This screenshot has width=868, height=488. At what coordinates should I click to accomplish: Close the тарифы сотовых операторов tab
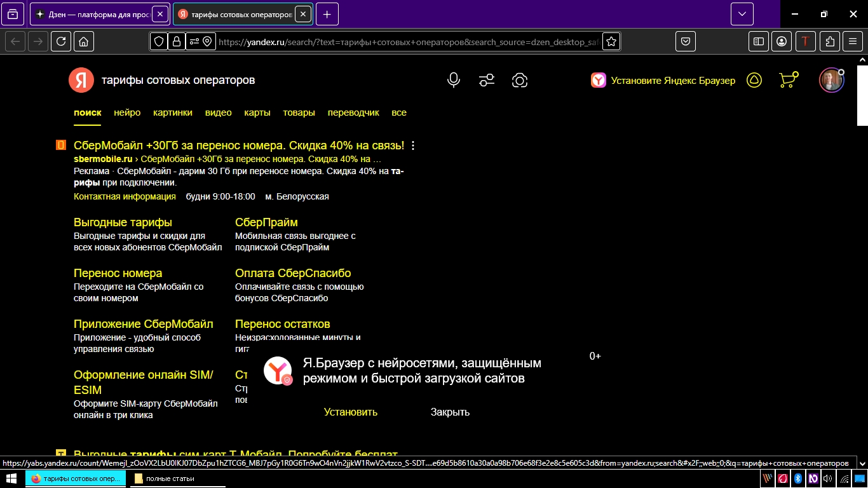303,13
